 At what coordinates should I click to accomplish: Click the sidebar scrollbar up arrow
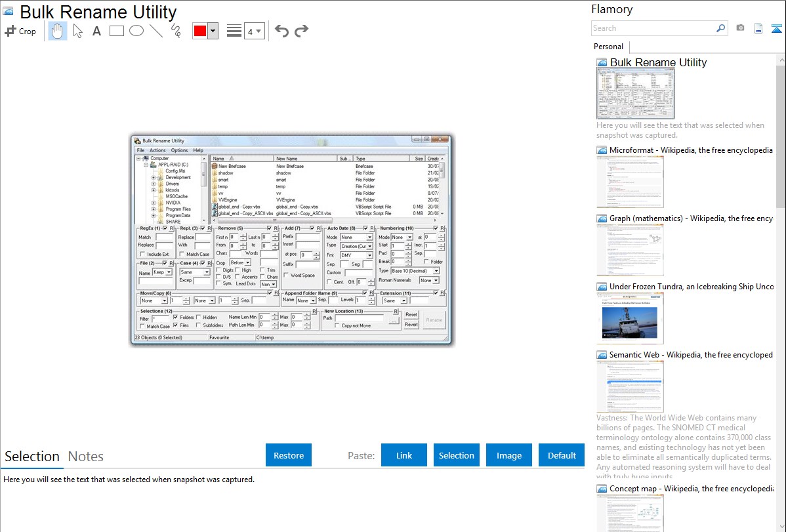coord(781,60)
